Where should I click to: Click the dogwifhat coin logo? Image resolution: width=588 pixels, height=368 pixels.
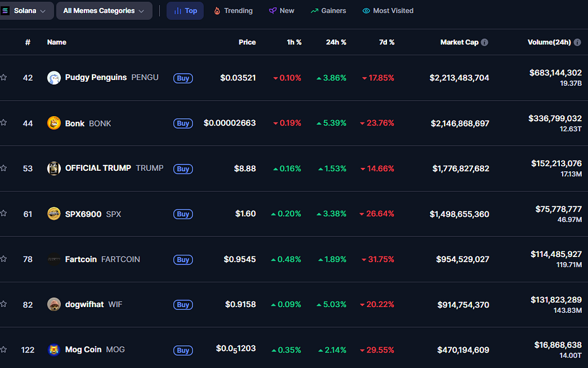point(54,305)
